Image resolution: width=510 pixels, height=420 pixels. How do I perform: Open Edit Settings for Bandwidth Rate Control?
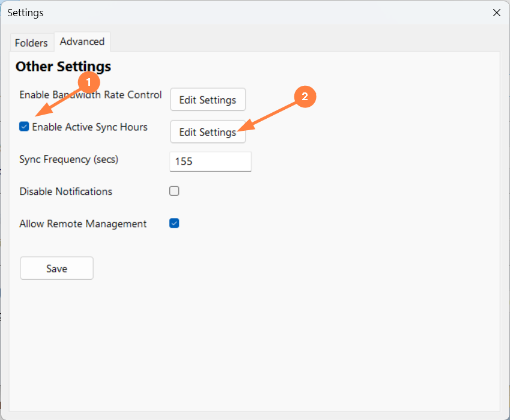point(208,100)
